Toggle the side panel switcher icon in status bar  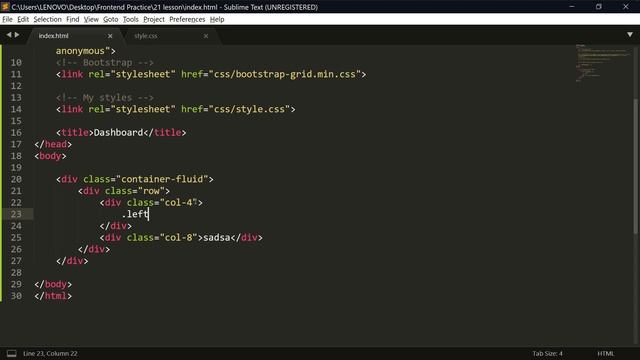pos(11,353)
